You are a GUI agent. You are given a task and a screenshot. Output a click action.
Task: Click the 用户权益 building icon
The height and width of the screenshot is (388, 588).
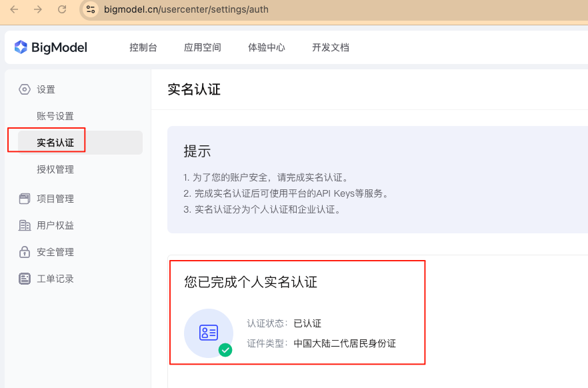[x=25, y=225]
